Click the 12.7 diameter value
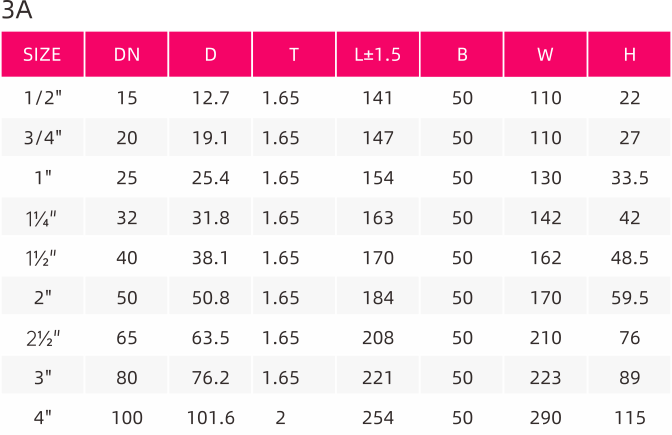 [210, 98]
